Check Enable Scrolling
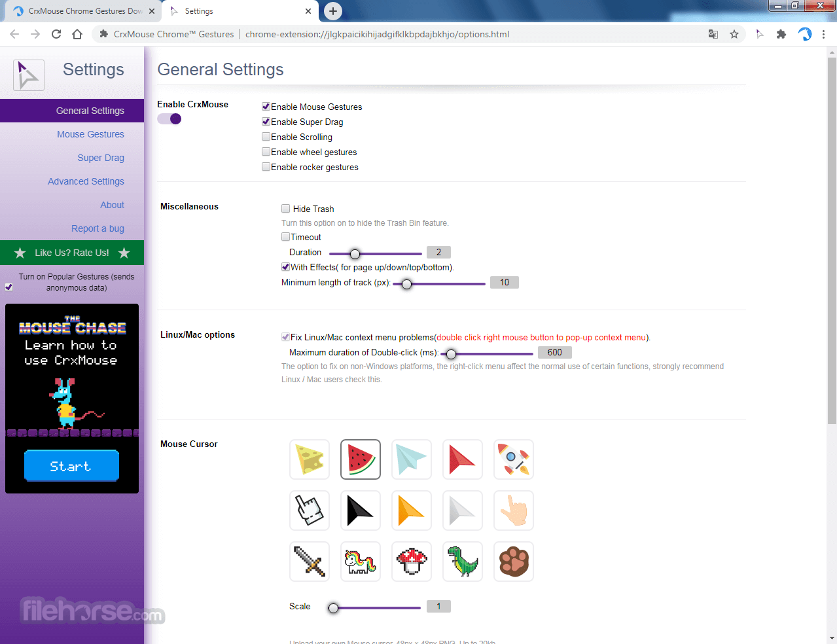The image size is (837, 644). pos(266,137)
